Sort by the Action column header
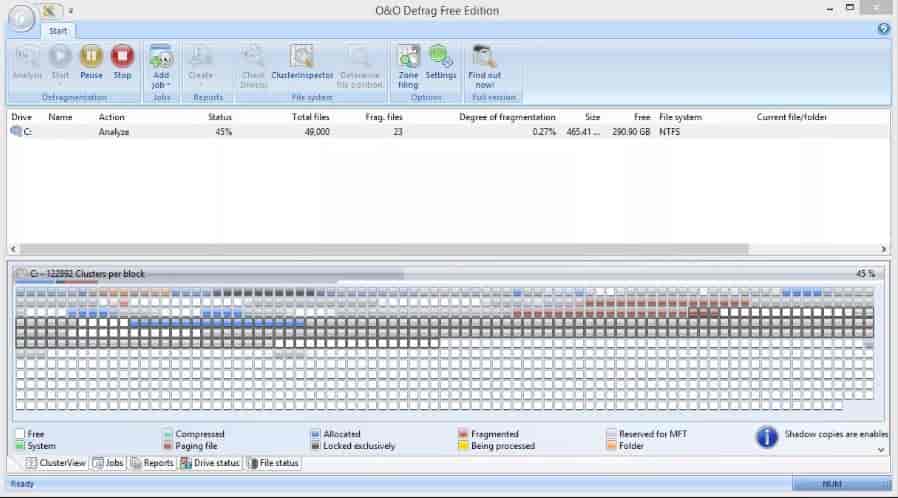Screen dimensions: 898x498 [111, 117]
